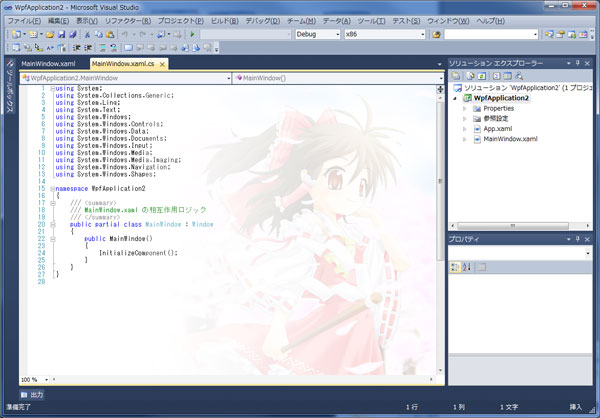Expand the App.xaml tree node
600x418 pixels.
coord(465,129)
